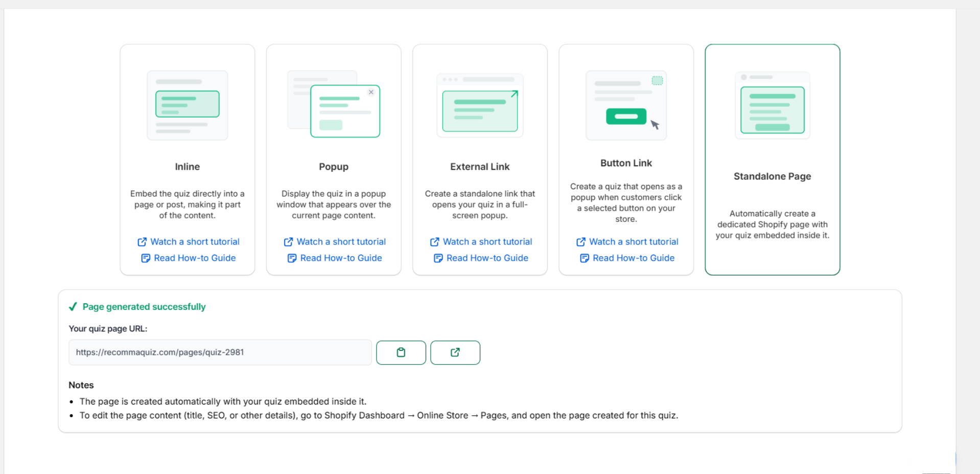The width and height of the screenshot is (980, 474).
Task: Copy the quiz page URL to clipboard
Action: coord(401,352)
